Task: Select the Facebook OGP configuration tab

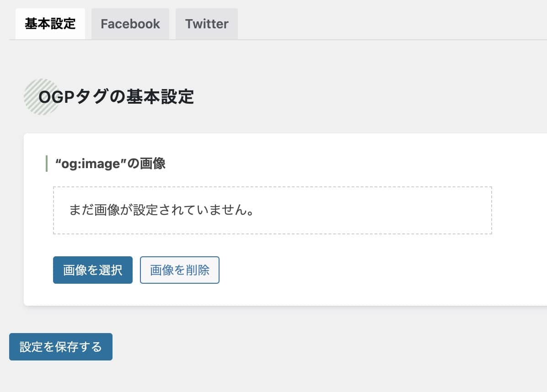Action: pos(130,24)
